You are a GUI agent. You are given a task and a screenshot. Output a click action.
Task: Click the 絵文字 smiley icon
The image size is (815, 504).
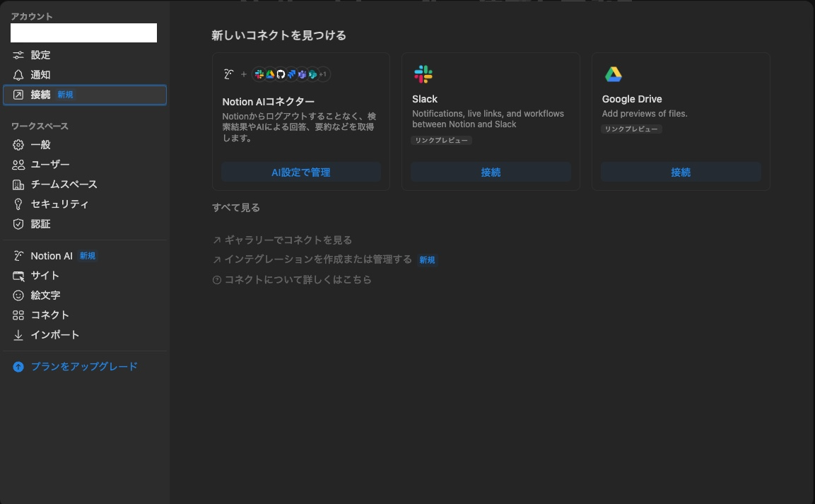[x=18, y=295]
